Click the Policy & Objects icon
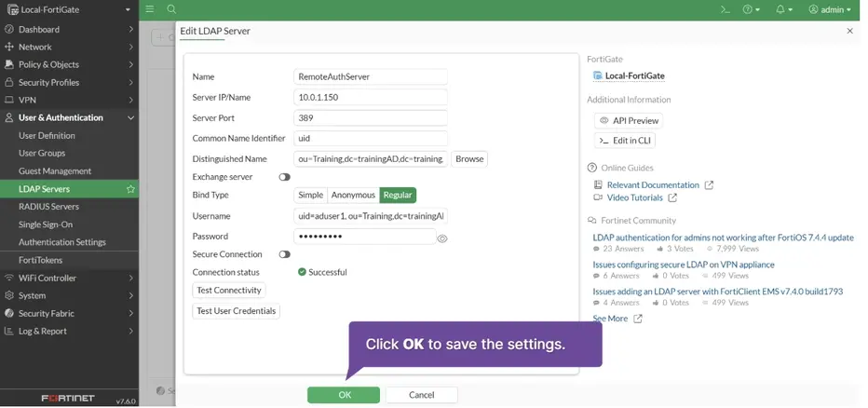868x408 pixels. 9,64
